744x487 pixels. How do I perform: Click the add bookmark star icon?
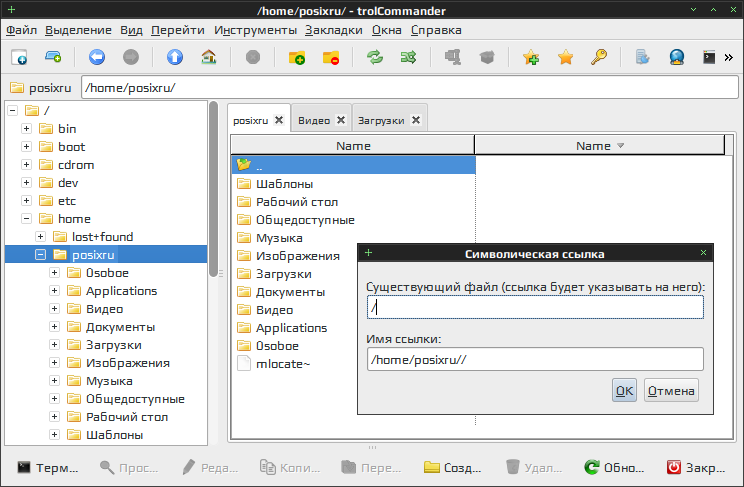[x=531, y=57]
